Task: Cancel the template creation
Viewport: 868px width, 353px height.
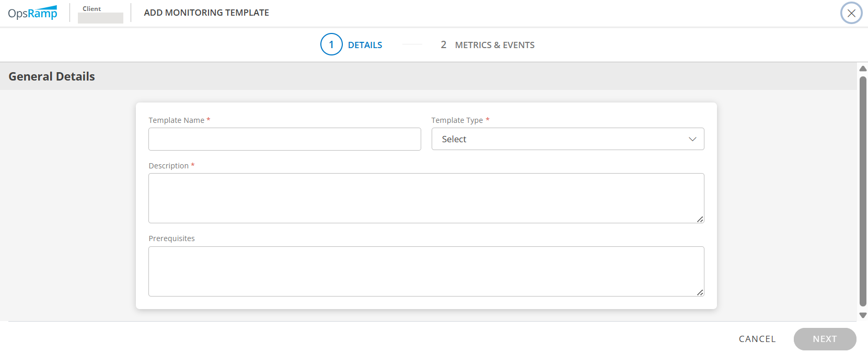Action: coord(757,339)
